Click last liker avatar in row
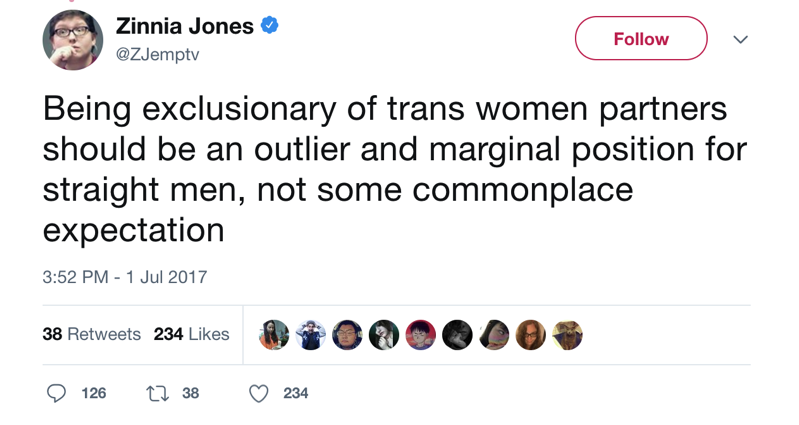The height and width of the screenshot is (425, 799). (x=568, y=335)
